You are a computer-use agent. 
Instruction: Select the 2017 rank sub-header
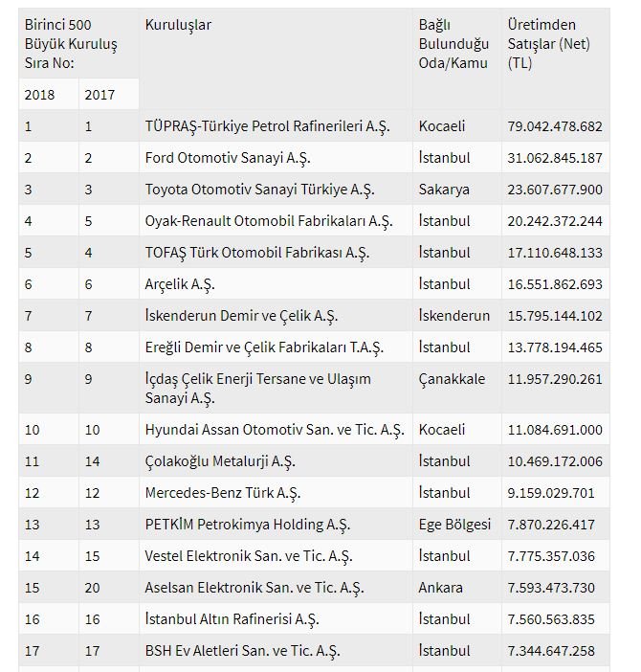pos(100,95)
